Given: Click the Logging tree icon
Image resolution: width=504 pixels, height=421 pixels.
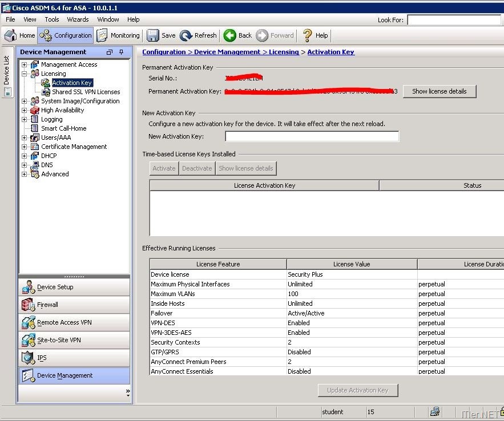Looking at the screenshot, I should 34,119.
